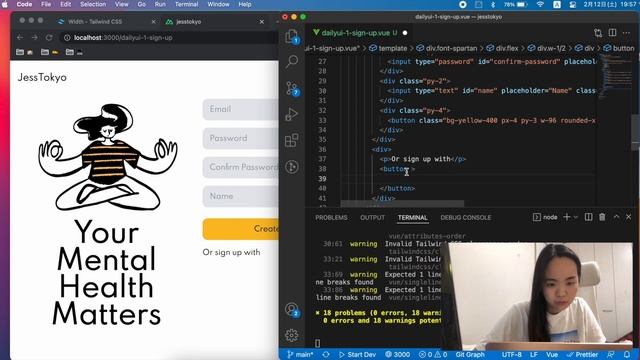Click the browser address bar with localhost URL
The height and width of the screenshot is (360, 640).
169,38
